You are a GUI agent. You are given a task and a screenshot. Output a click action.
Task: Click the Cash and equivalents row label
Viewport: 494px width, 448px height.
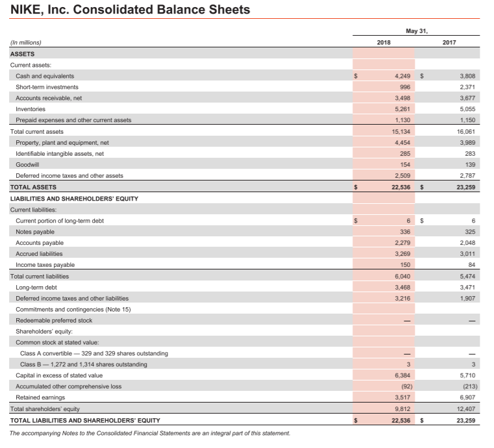tap(45, 76)
